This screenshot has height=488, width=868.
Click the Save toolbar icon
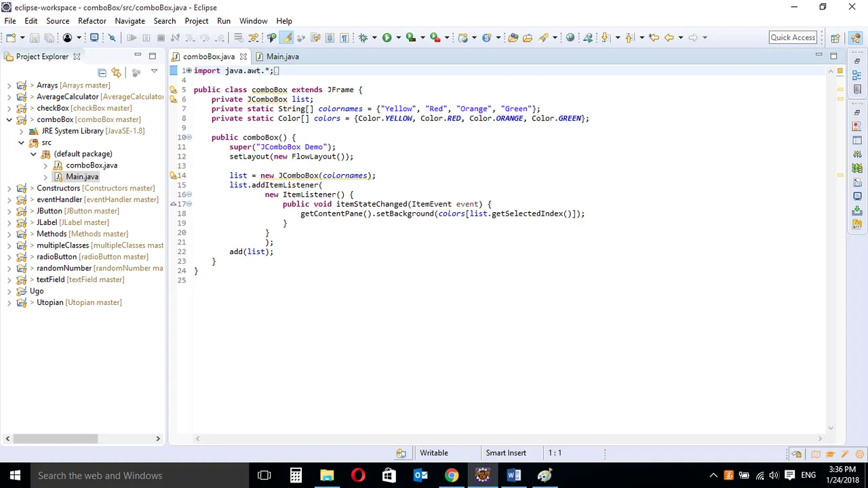[33, 37]
